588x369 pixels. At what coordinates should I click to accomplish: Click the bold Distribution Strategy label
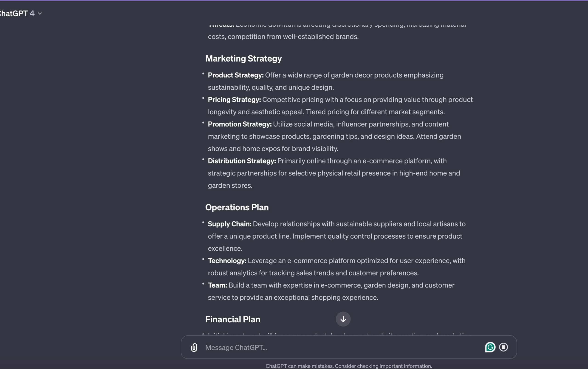tap(242, 161)
